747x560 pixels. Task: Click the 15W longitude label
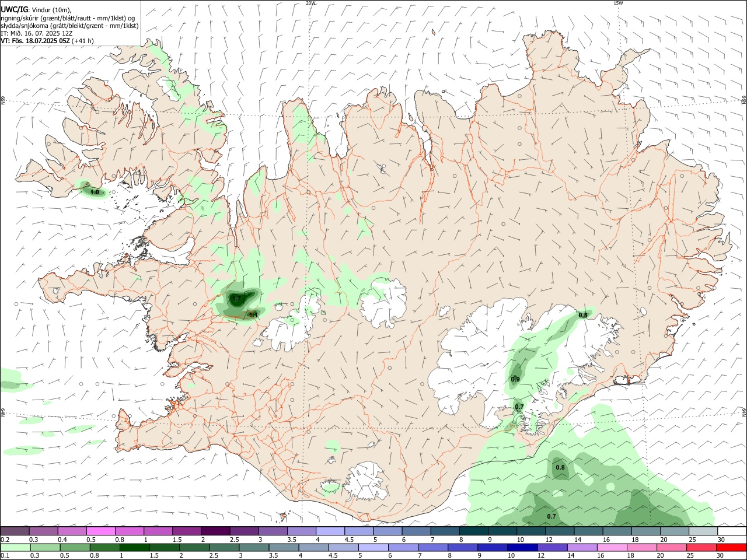(x=617, y=3)
